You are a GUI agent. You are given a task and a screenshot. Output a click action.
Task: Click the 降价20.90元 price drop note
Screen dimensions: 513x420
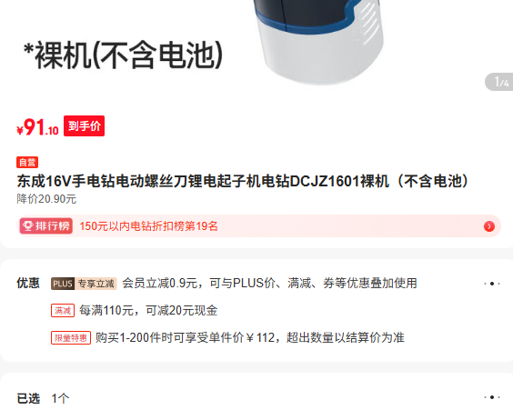pyautogui.click(x=46, y=199)
